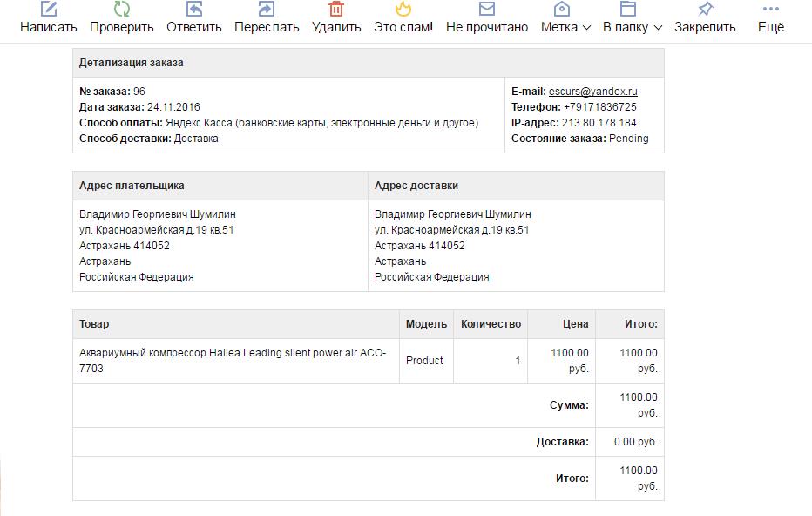Click the Hailea ACO-7703 compressor product name
812x516 pixels.
pos(232,361)
